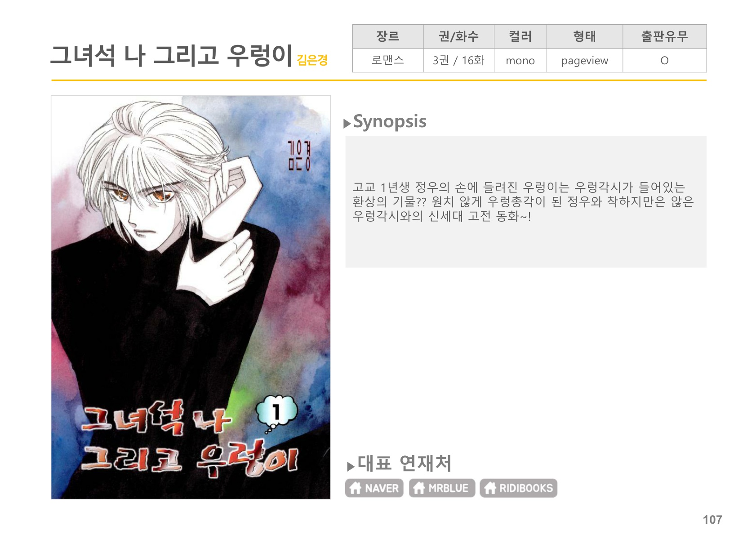Click the NAVER home icon badge

click(x=374, y=488)
